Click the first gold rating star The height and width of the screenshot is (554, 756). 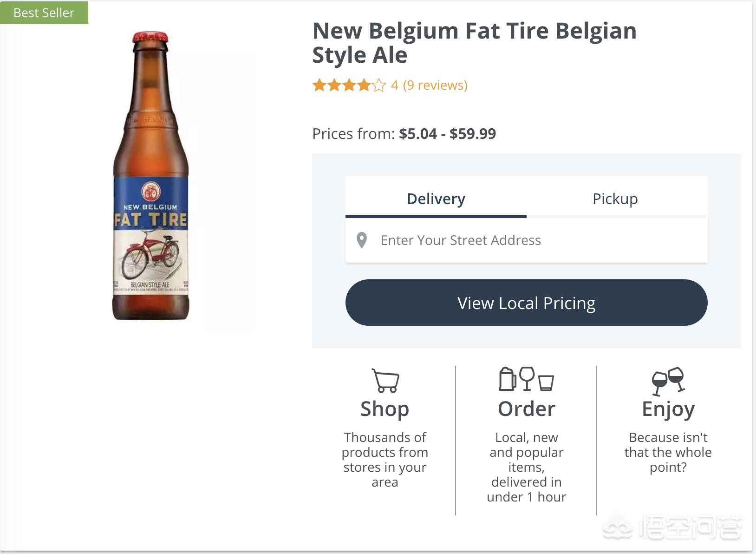pyautogui.click(x=319, y=85)
